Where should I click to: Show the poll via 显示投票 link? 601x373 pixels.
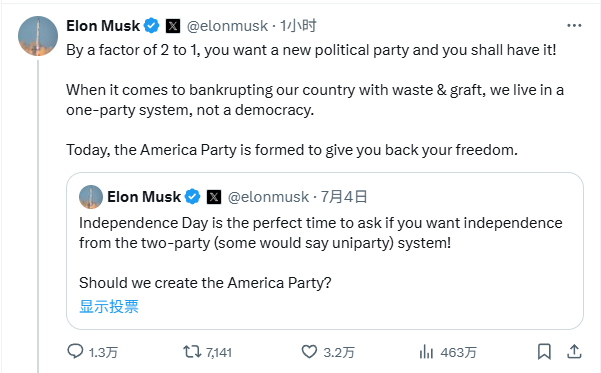109,306
